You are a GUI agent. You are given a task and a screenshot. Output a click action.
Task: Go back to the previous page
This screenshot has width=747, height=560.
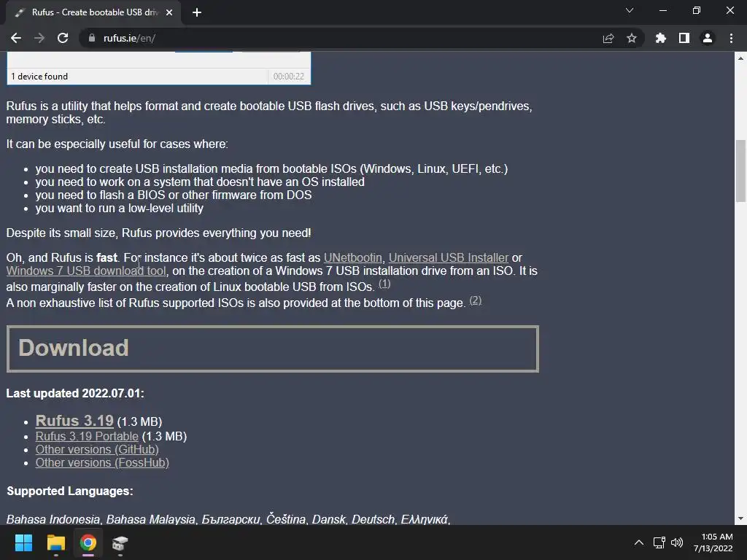pyautogui.click(x=16, y=38)
